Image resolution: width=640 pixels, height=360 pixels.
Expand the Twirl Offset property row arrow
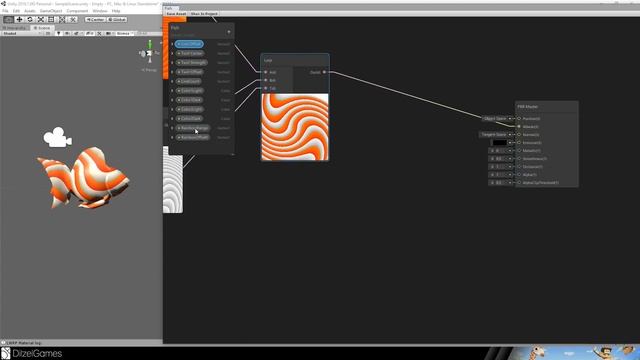172,72
